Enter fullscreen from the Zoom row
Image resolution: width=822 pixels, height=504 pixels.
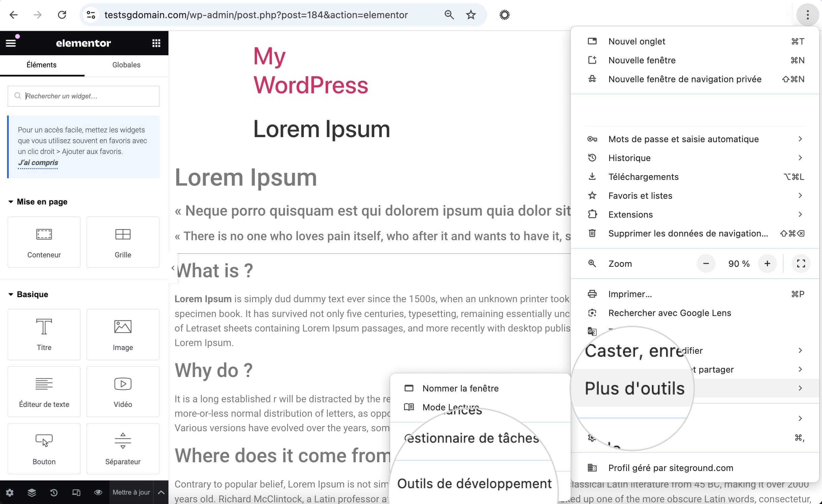coord(801,263)
